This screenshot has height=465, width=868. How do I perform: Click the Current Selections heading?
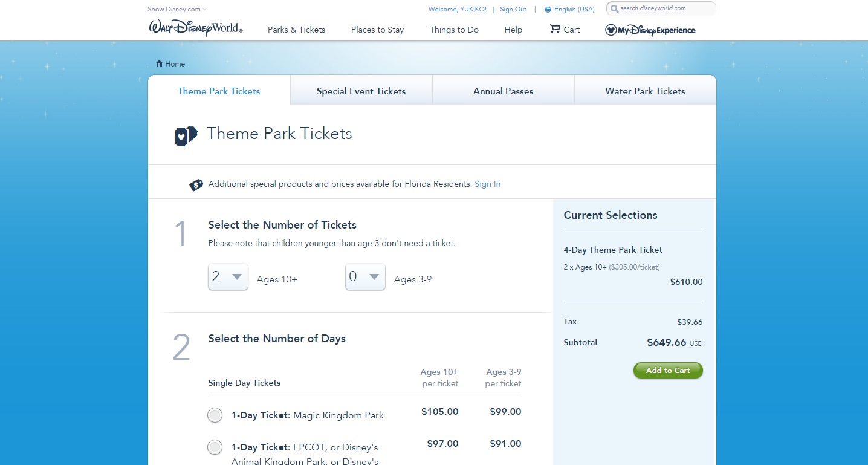point(611,215)
